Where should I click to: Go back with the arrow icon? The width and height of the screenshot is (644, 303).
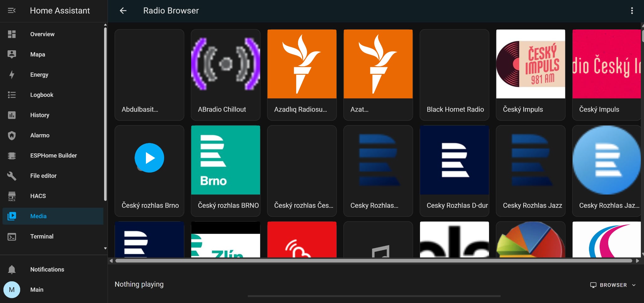tap(123, 11)
